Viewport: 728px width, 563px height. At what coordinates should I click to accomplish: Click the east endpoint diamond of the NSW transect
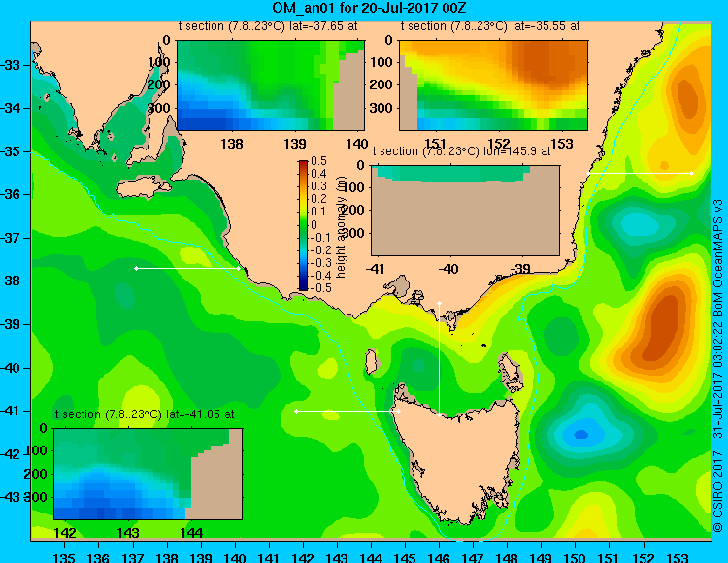click(x=692, y=173)
